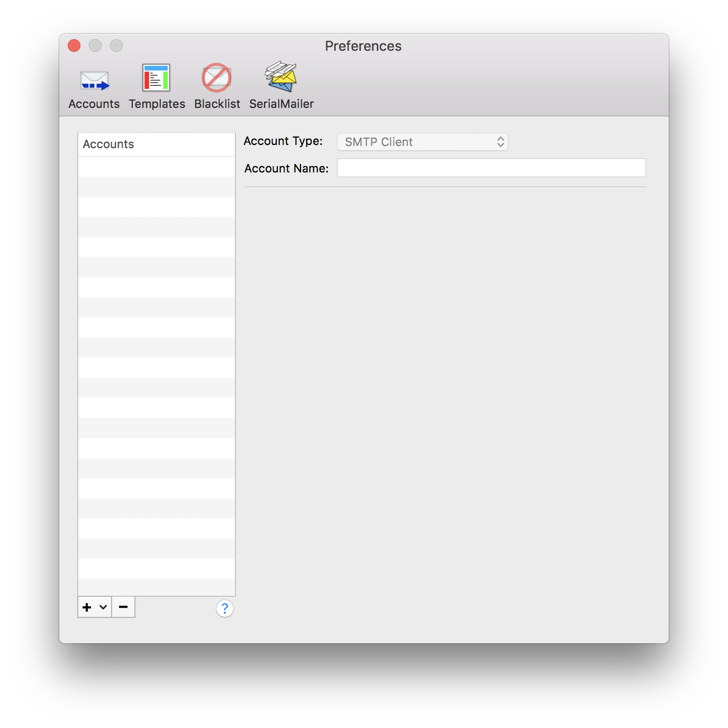Click the Account Name text field
The width and height of the screenshot is (728, 728).
point(492,168)
